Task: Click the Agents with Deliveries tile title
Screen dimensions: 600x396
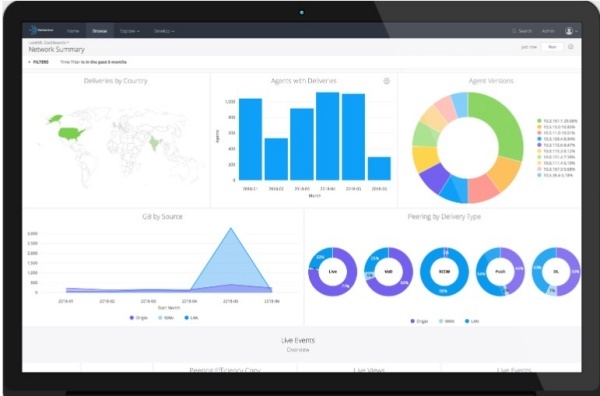Action: pyautogui.click(x=303, y=81)
